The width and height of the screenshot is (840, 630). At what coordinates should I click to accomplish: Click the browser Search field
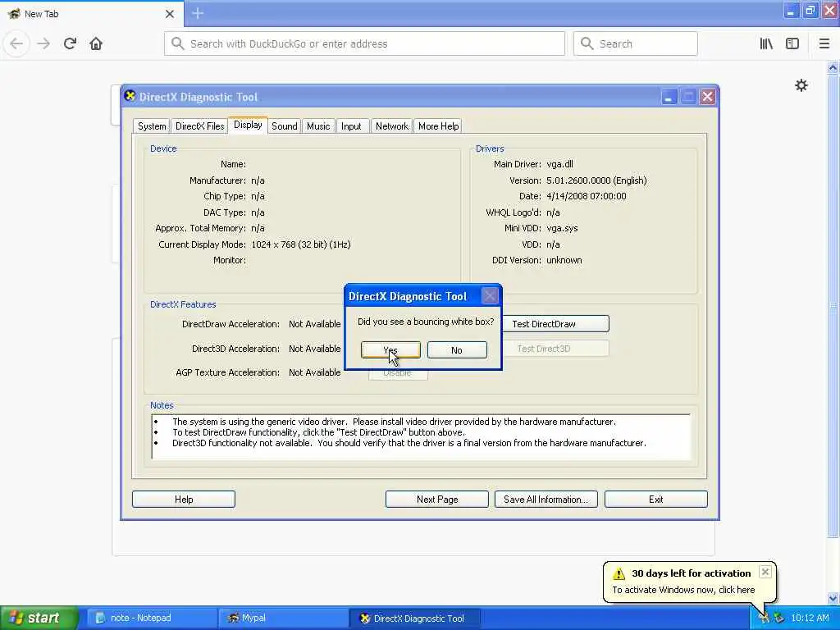click(636, 43)
